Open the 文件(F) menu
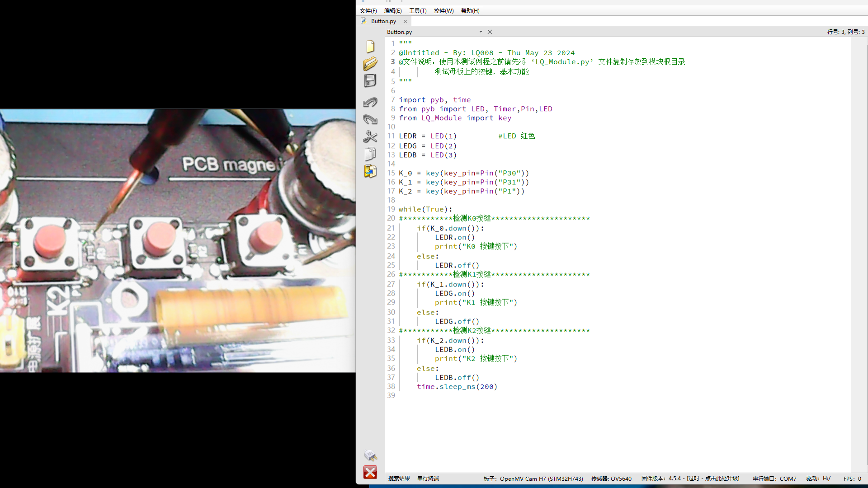 (368, 11)
